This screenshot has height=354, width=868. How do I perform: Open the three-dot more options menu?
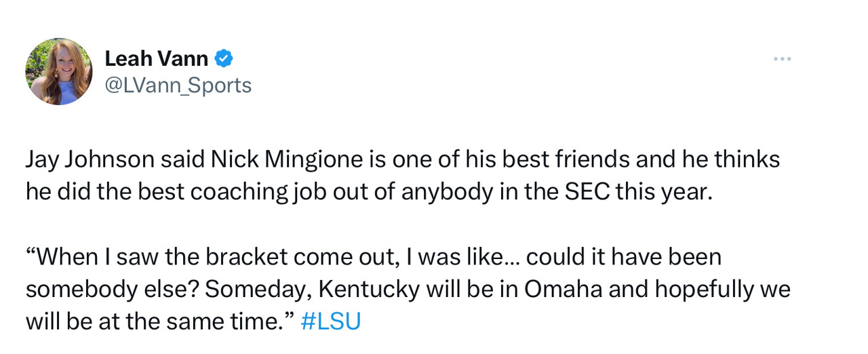coord(782,60)
